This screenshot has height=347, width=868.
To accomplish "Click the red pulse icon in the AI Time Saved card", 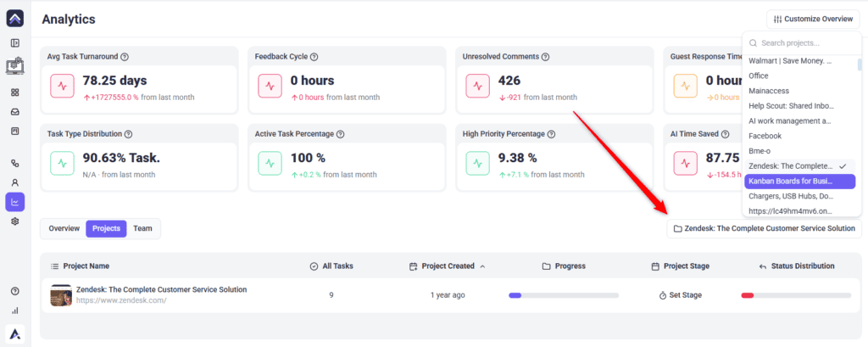I will (x=685, y=164).
